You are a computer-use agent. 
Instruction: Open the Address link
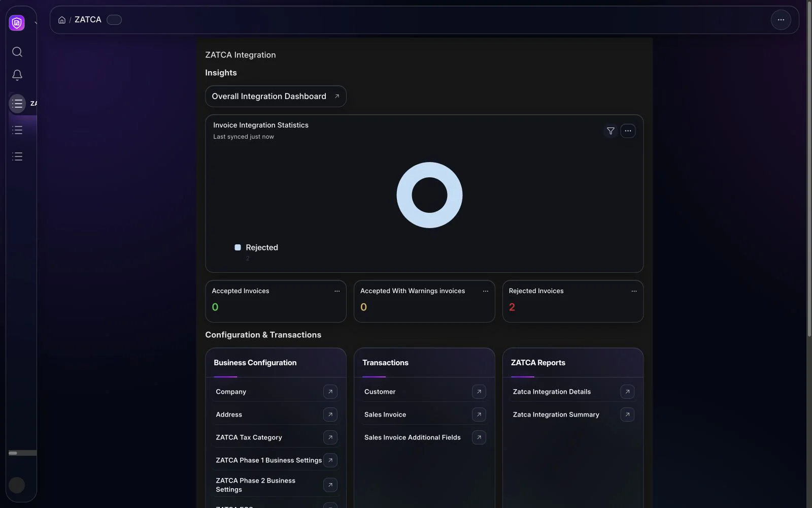pos(229,415)
